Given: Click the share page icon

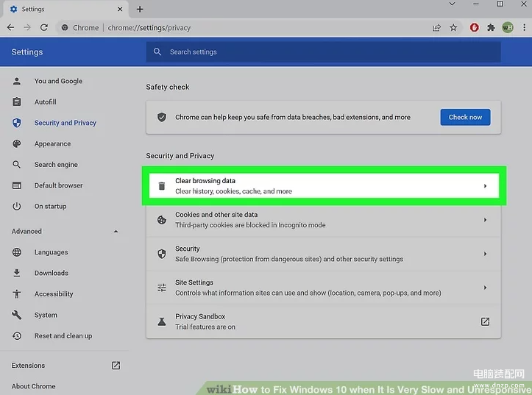Looking at the screenshot, I should click(436, 28).
